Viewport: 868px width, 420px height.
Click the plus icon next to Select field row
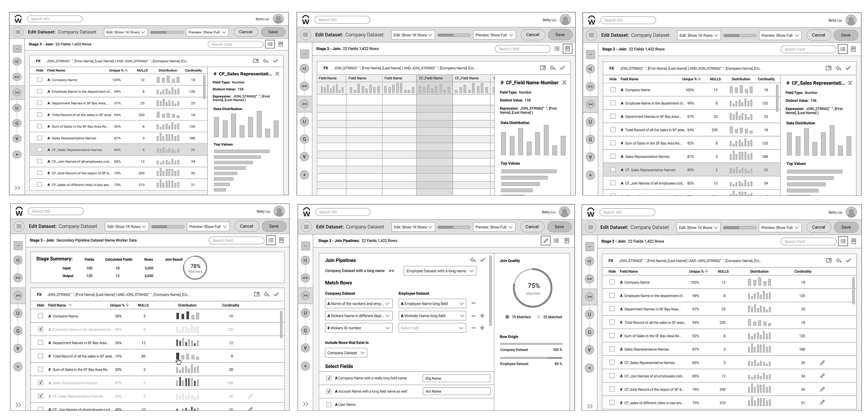(x=482, y=328)
